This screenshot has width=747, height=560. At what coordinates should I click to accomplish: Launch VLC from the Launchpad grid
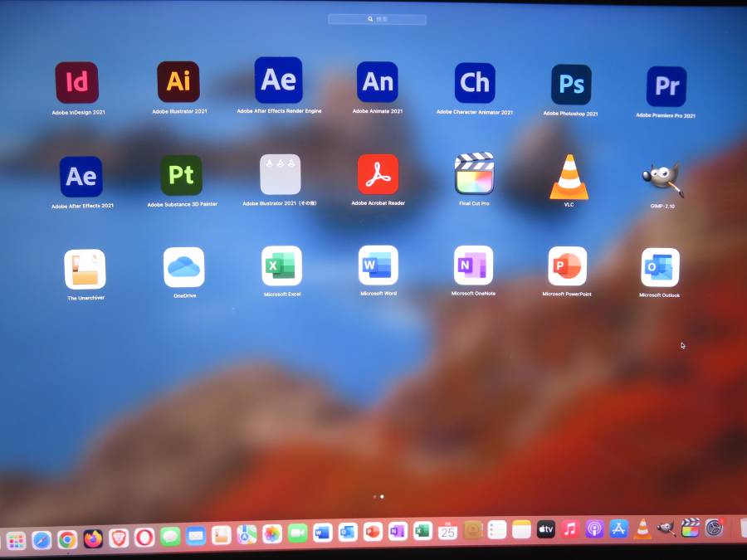coord(569,177)
